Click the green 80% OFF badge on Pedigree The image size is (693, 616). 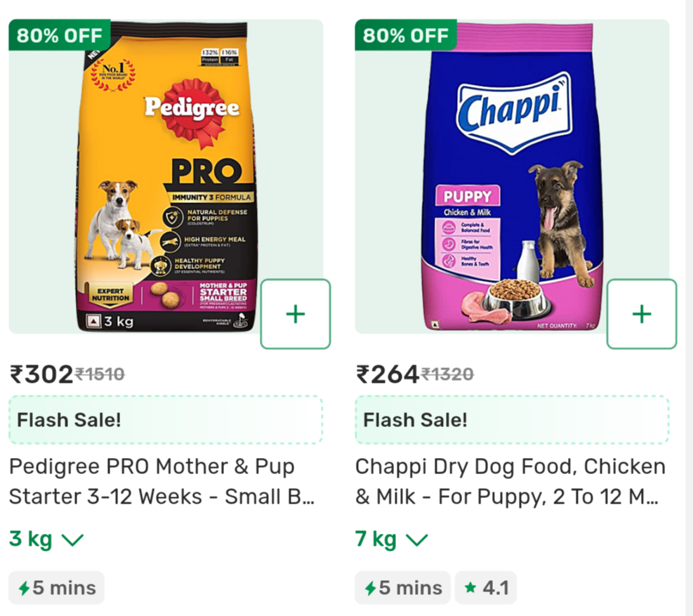59,34
